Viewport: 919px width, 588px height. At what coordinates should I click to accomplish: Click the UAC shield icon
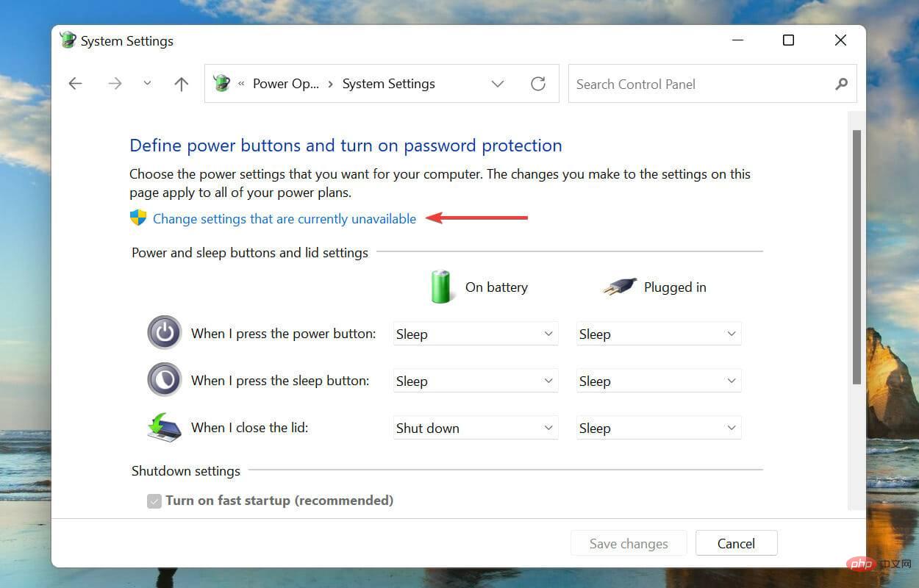point(137,218)
